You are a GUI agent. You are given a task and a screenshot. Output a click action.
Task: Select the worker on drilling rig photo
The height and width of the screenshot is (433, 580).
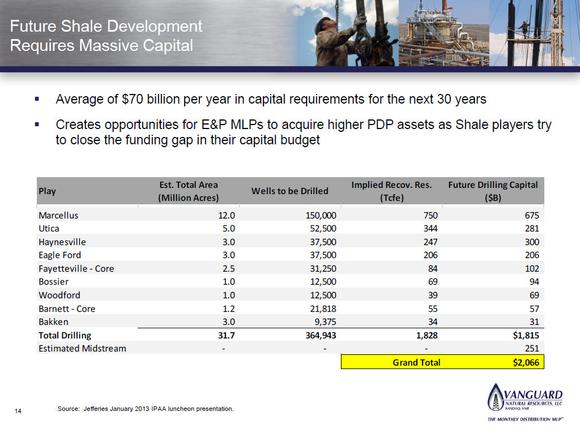point(348,33)
